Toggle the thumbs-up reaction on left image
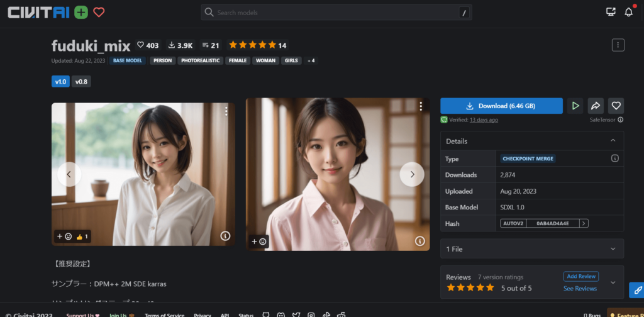The height and width of the screenshot is (317, 644). point(82,236)
